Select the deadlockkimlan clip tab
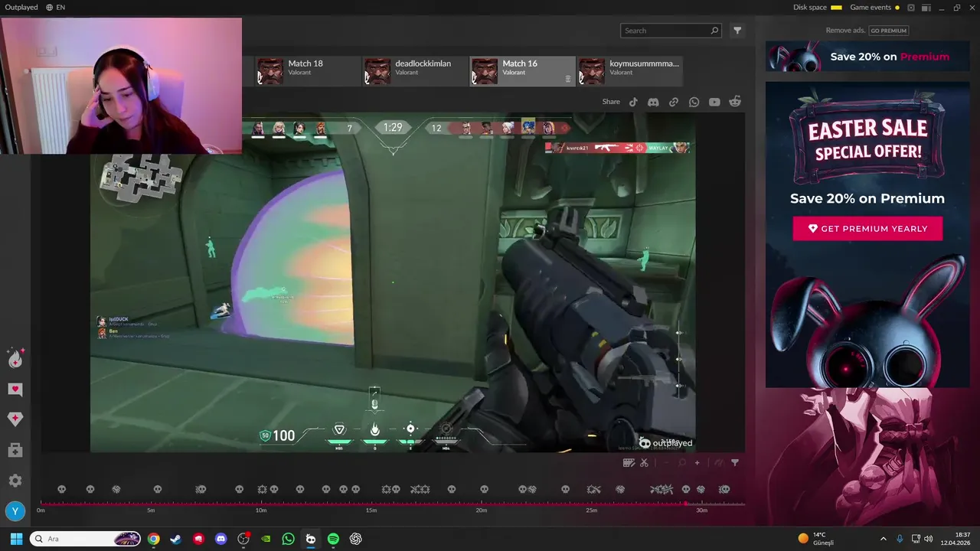This screenshot has width=980, height=551. pyautogui.click(x=415, y=71)
